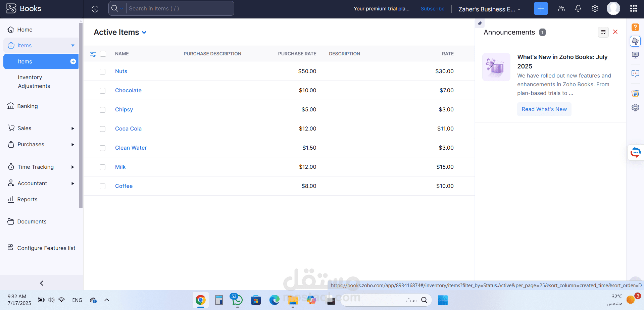
Task: Open the refer and earn people icon
Action: (x=561, y=8)
